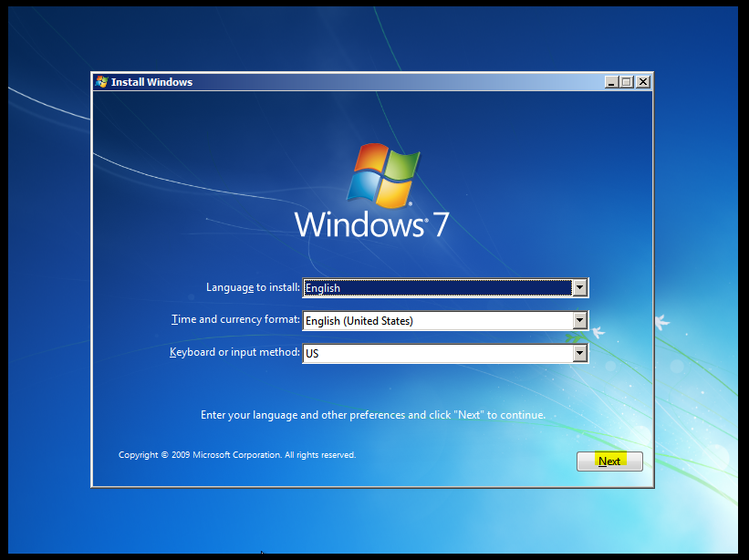Click the Install Windows title bar icon

[101, 82]
